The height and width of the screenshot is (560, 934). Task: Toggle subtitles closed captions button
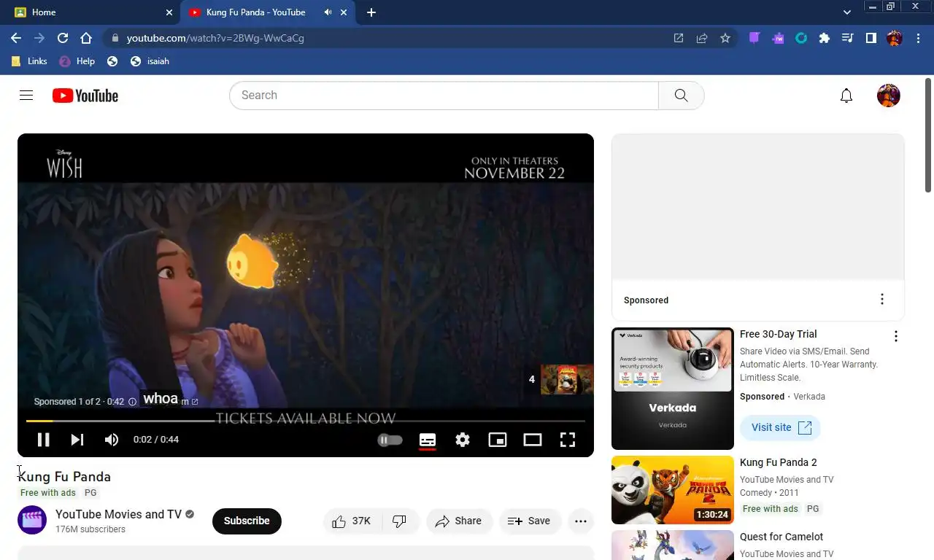click(x=428, y=440)
